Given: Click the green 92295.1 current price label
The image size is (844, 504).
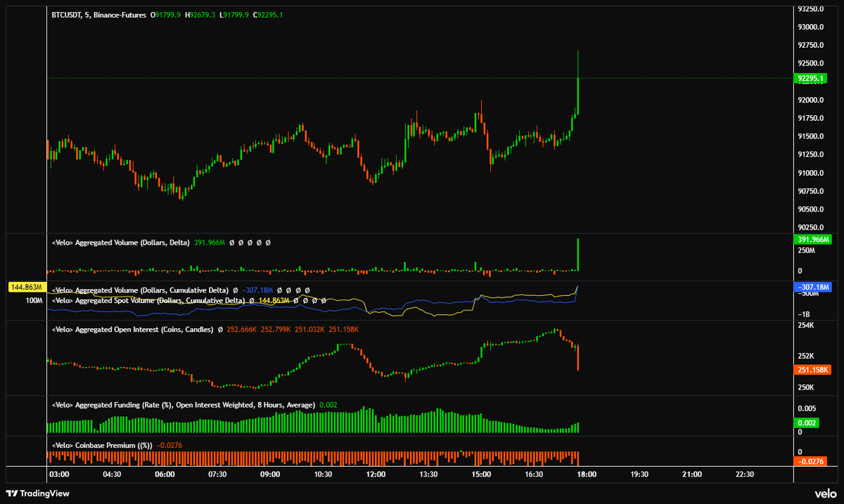Looking at the screenshot, I should click(810, 79).
